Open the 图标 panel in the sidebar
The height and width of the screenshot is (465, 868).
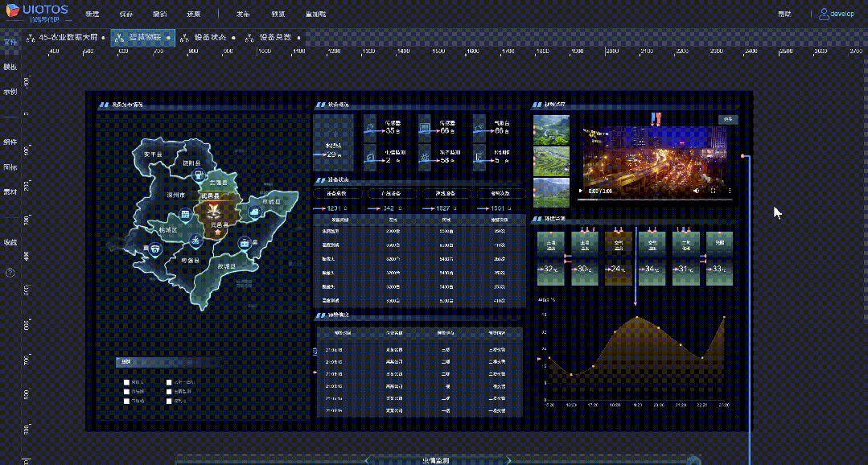(10, 167)
